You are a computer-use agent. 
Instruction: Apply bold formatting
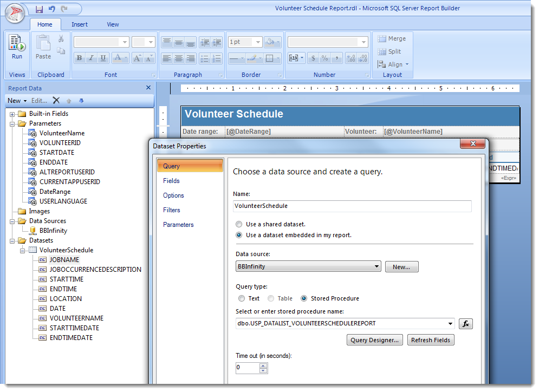[x=80, y=58]
